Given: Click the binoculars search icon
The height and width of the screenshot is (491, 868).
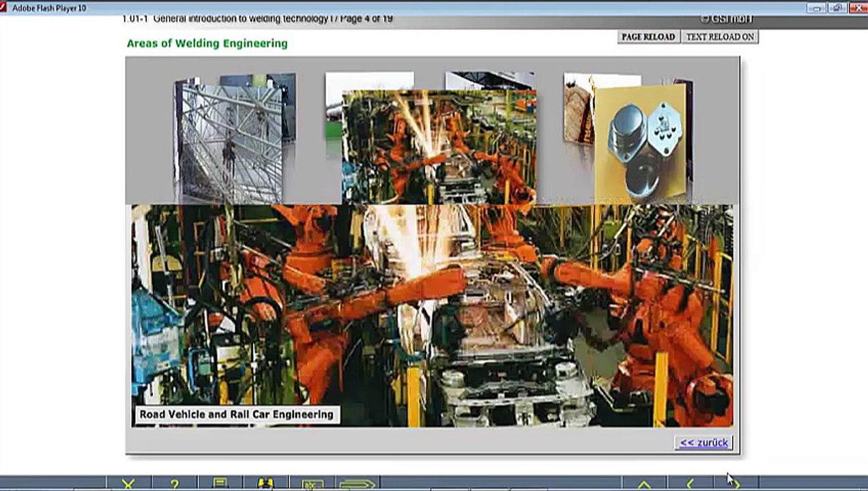Looking at the screenshot, I should pos(265,484).
